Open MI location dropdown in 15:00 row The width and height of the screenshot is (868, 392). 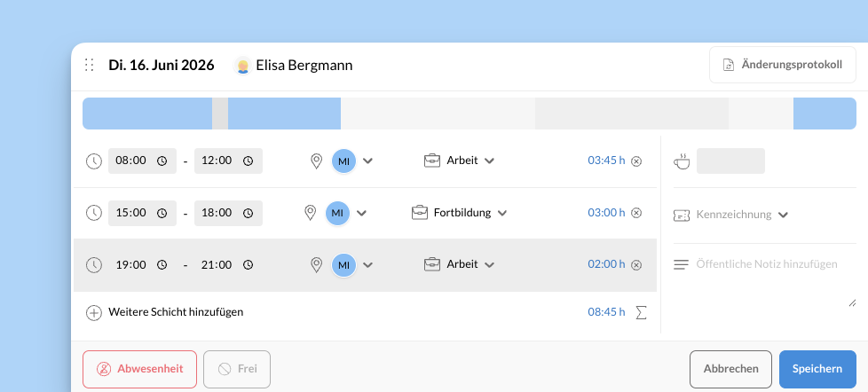click(x=361, y=213)
